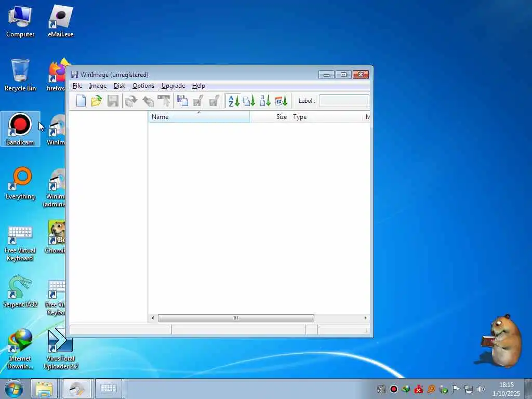Viewport: 532px width, 399px height.
Task: Select the Serpent IA32 desktop shortcut
Action: (20, 291)
